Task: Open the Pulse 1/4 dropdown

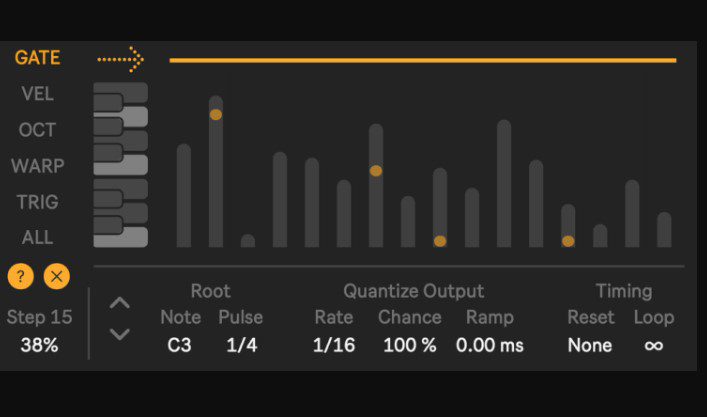Action: tap(240, 345)
